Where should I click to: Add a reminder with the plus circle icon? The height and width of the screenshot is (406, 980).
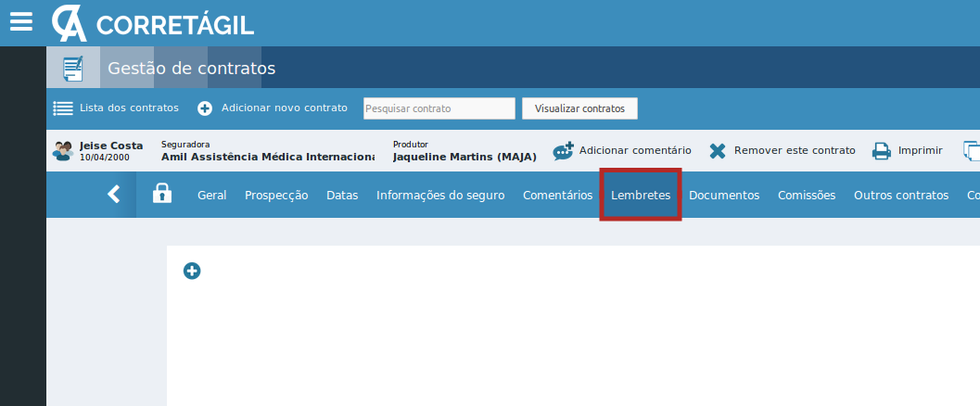coord(192,271)
